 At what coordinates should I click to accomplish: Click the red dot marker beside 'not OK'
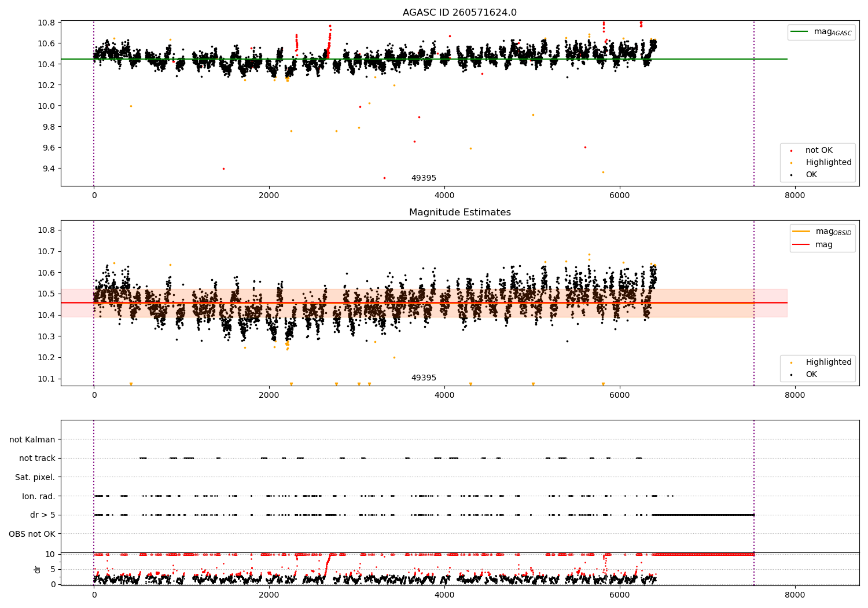[792, 151]
